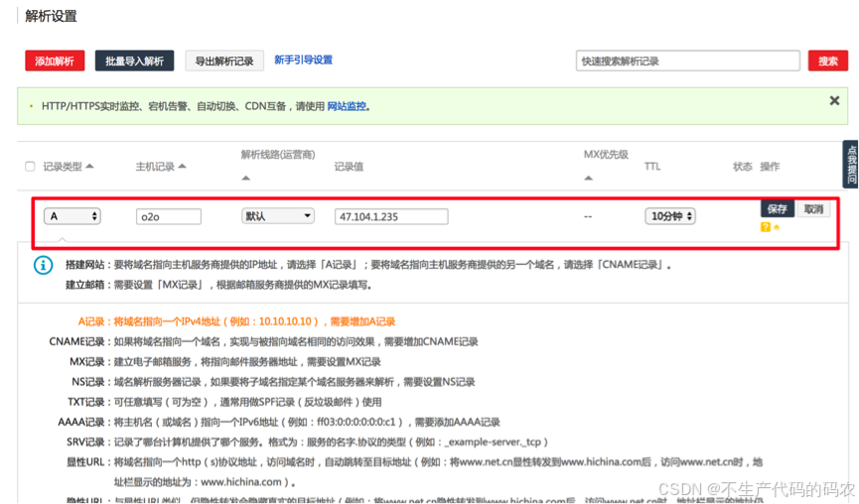Image resolution: width=859 pixels, height=504 pixels.
Task: Open the record type dropdown showing A
Action: (x=72, y=216)
